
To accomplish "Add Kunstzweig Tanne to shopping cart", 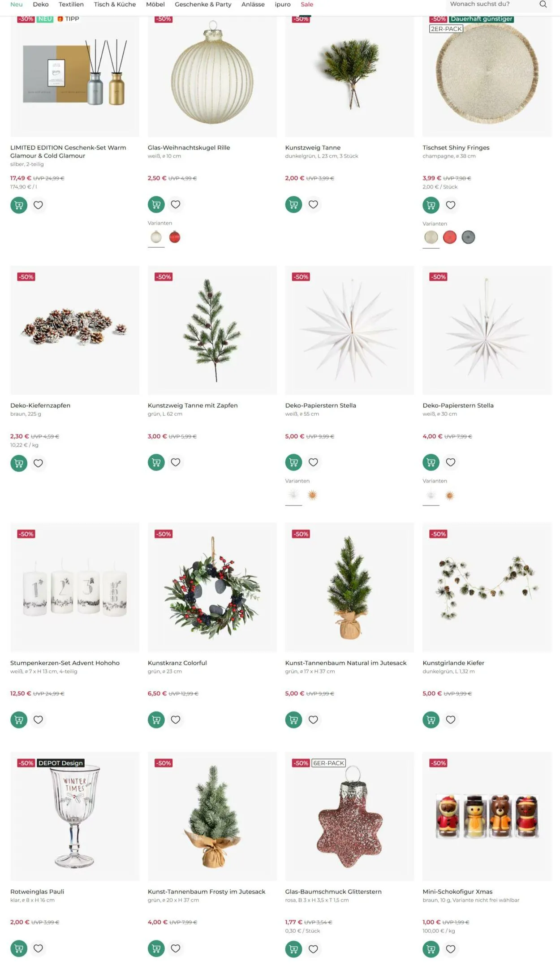I will point(293,205).
